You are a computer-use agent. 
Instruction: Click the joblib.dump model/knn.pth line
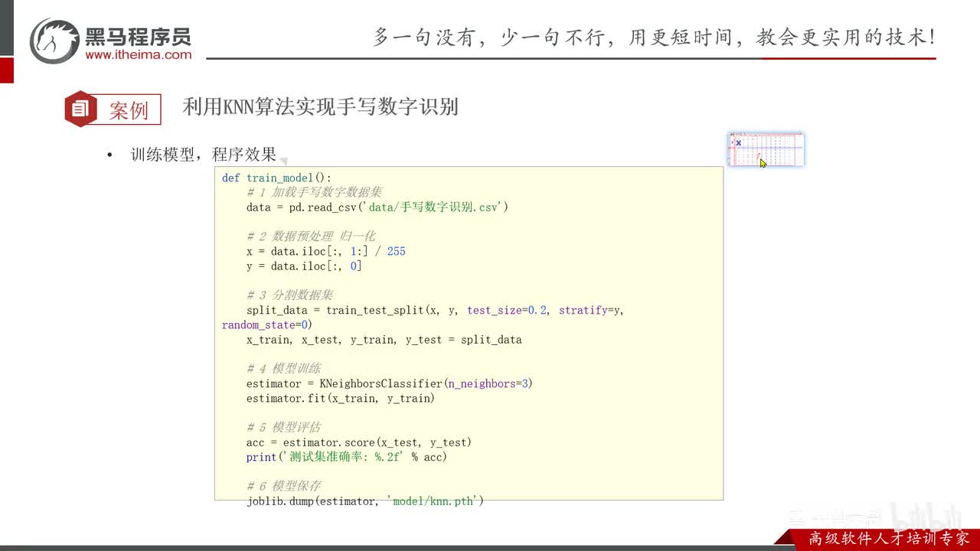tap(365, 501)
